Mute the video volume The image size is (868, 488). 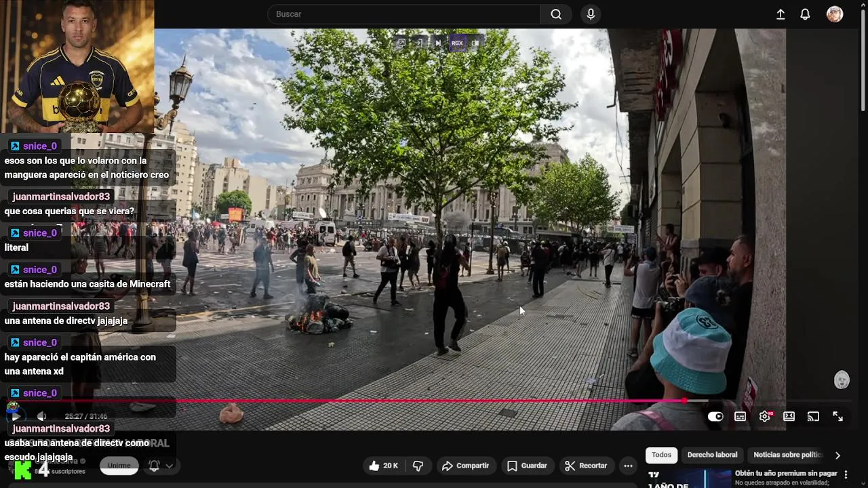41,416
